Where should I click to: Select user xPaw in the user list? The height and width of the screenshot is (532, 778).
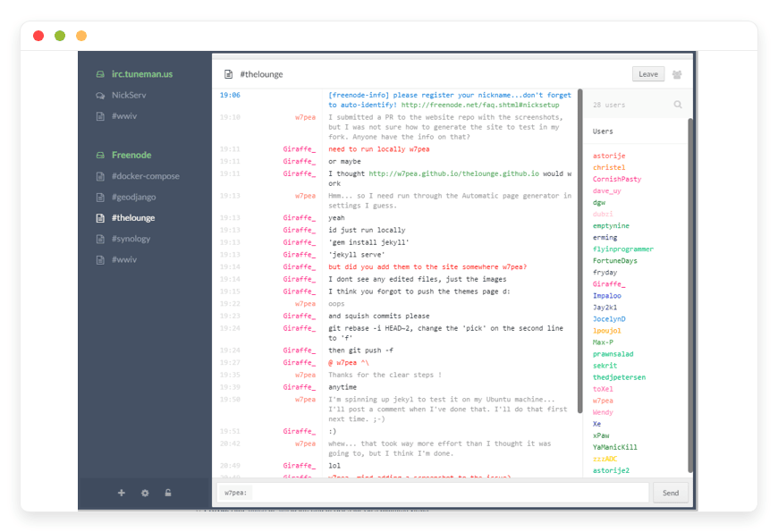601,435
